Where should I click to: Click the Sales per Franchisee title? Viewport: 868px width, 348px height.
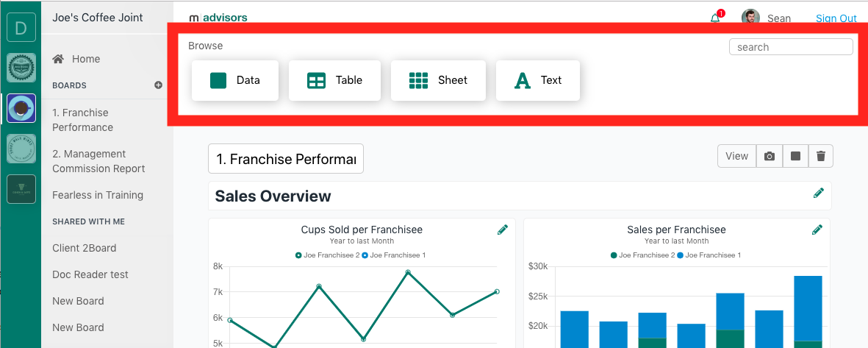pos(676,230)
